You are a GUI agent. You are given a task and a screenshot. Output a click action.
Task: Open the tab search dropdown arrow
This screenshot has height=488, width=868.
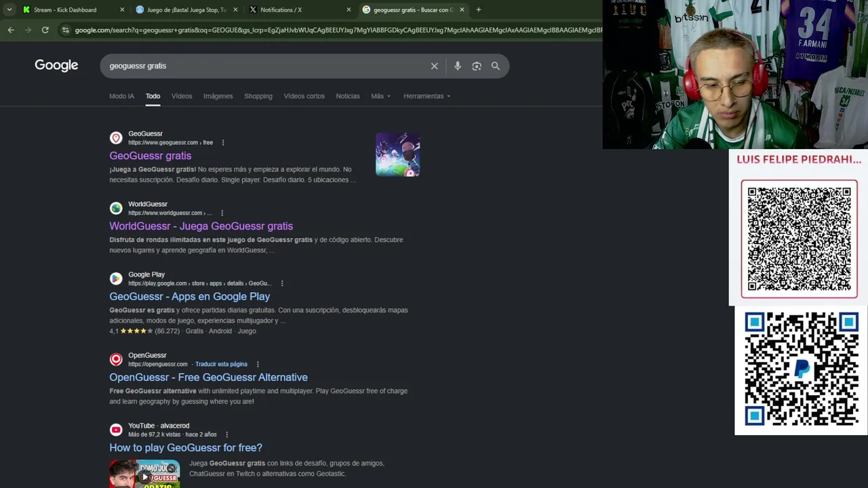9,9
